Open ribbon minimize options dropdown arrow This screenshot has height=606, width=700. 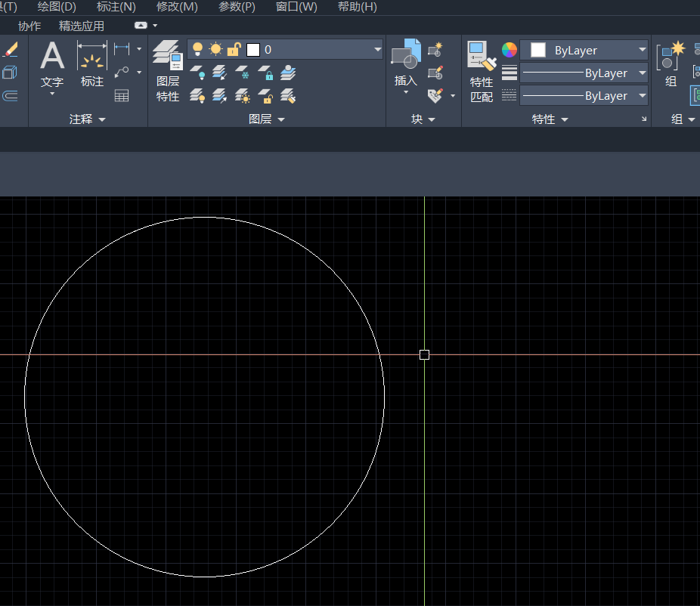[x=155, y=26]
